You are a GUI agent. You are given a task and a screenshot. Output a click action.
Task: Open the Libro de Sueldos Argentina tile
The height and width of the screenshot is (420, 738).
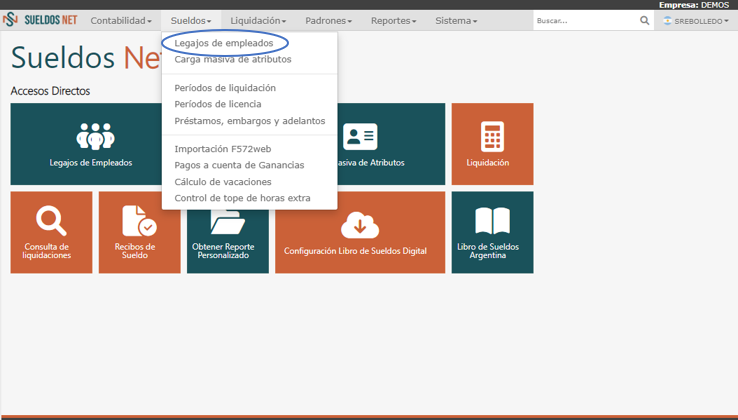492,232
